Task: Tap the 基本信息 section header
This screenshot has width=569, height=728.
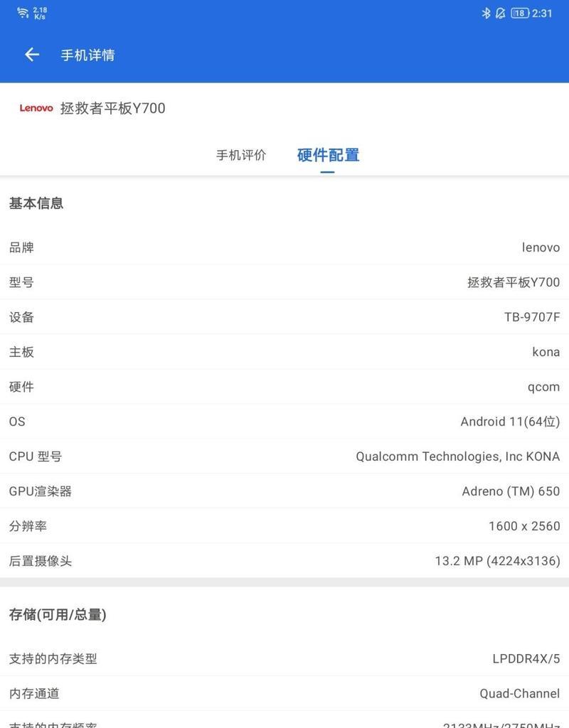Action: coord(36,203)
